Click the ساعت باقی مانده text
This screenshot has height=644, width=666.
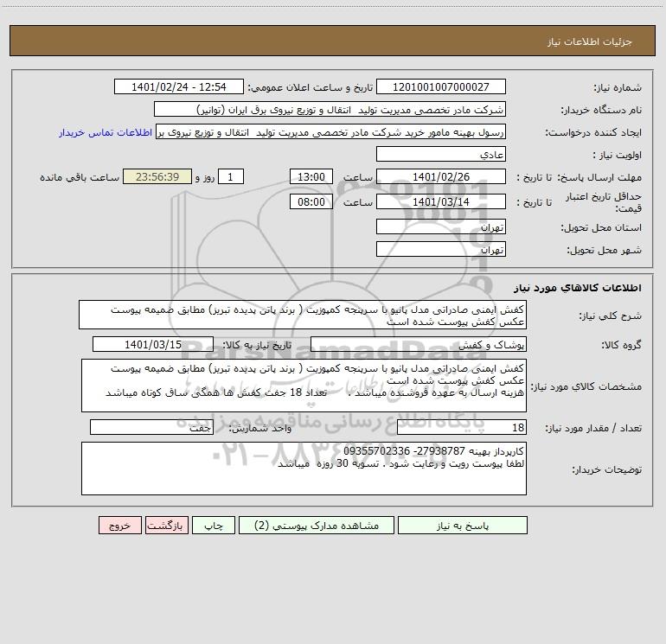point(80,177)
